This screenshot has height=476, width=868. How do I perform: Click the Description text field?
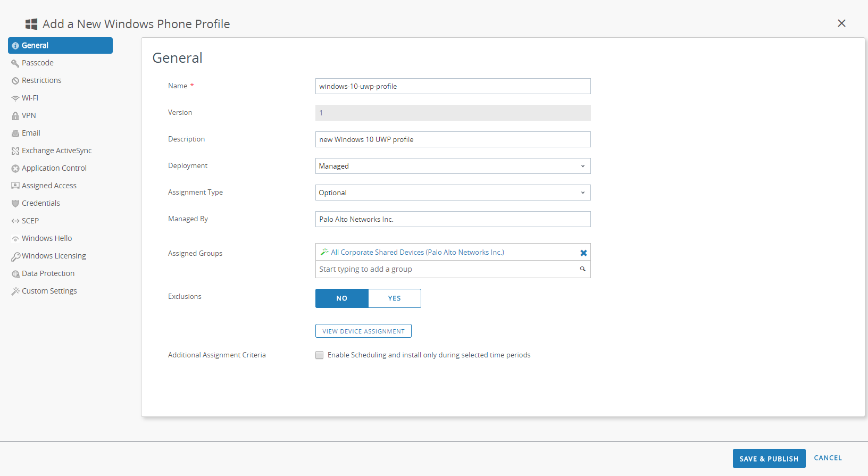(453, 139)
